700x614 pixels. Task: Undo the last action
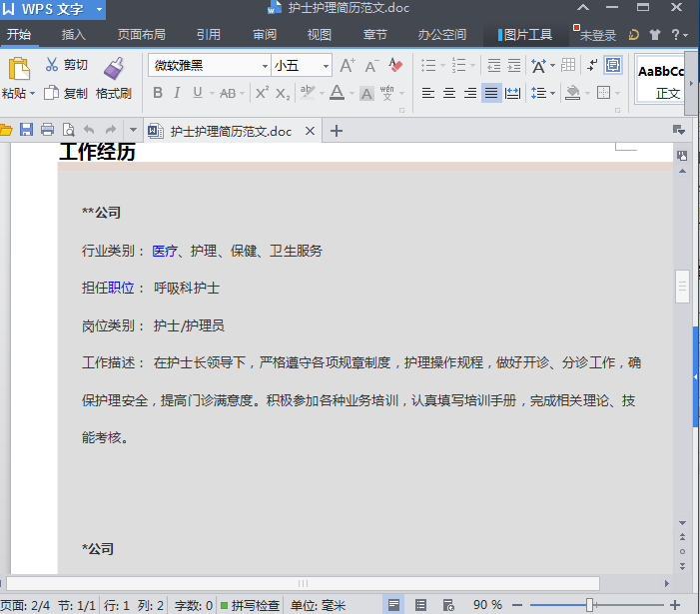pos(89,130)
